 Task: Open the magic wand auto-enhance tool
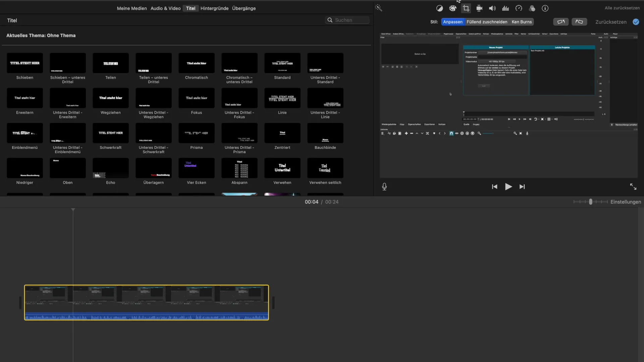pyautogui.click(x=379, y=8)
